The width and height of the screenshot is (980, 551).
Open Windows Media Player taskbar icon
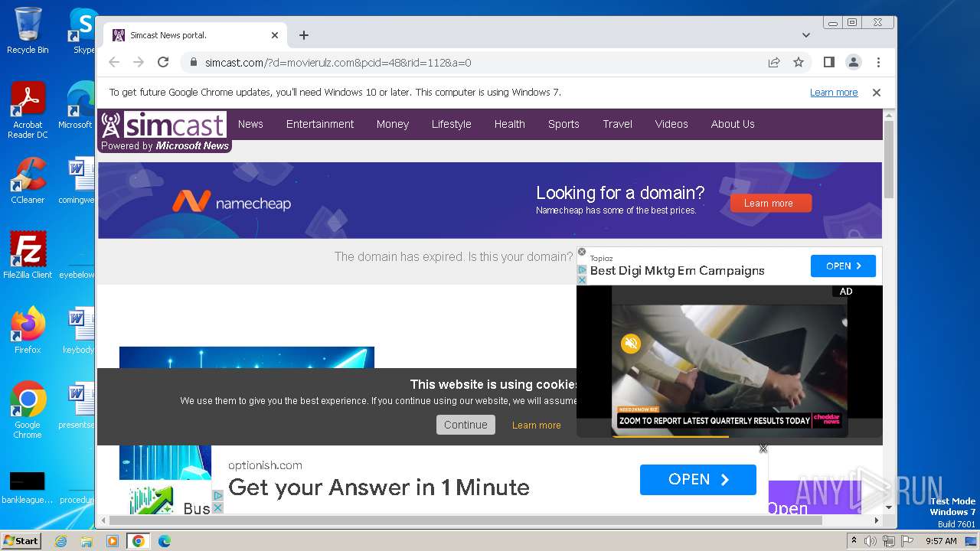(113, 541)
